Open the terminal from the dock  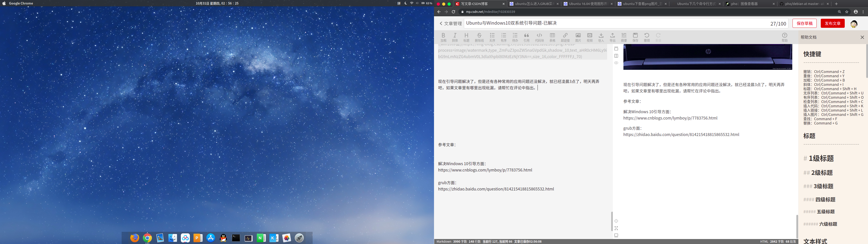[x=236, y=238]
